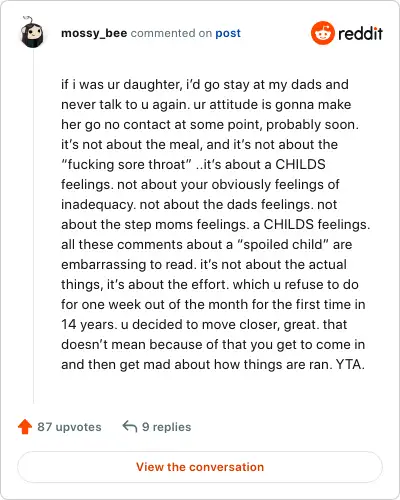Open View the conversation button
The height and width of the screenshot is (500, 400).
200,467
